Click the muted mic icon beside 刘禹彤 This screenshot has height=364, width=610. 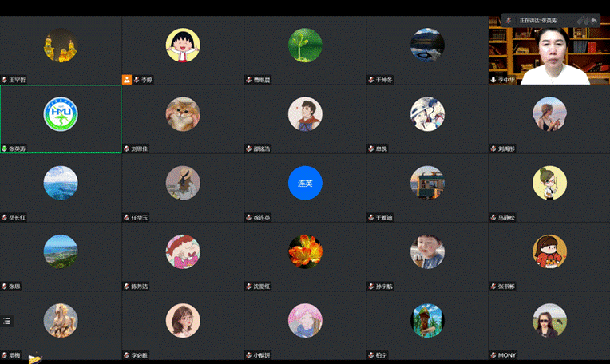(x=493, y=148)
